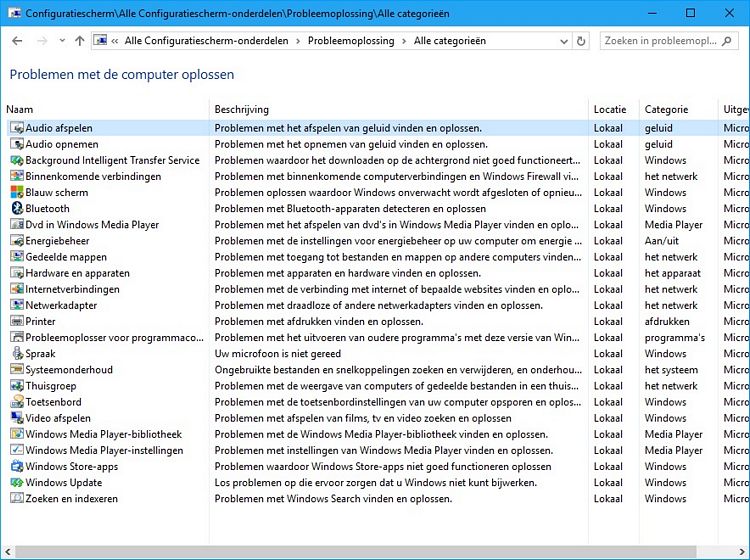This screenshot has width=750, height=560.
Task: Expand the chevron after Alle Configuratiescherm-onderdelen
Action: coord(298,41)
